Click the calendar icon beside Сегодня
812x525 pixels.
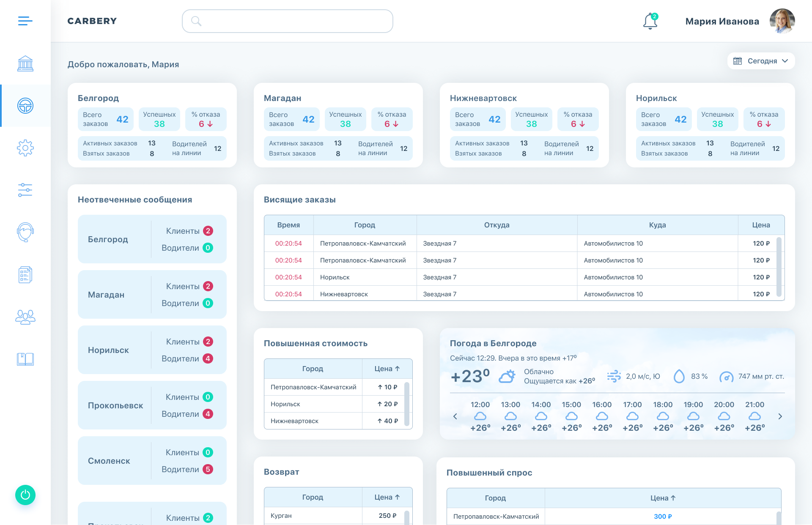coord(738,61)
